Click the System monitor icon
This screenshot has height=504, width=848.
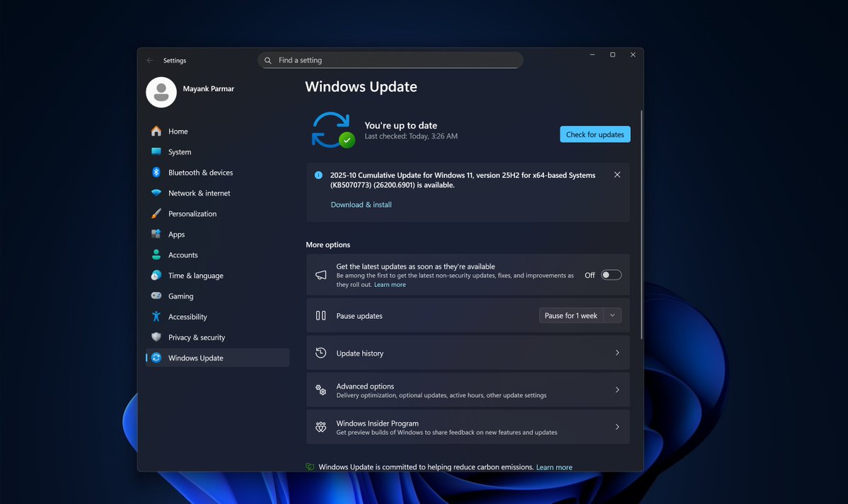pos(156,151)
